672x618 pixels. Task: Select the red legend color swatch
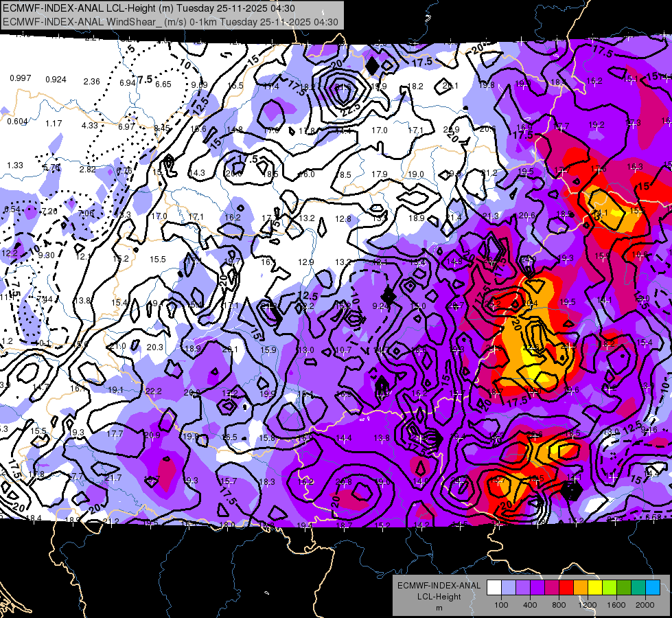pos(566,587)
